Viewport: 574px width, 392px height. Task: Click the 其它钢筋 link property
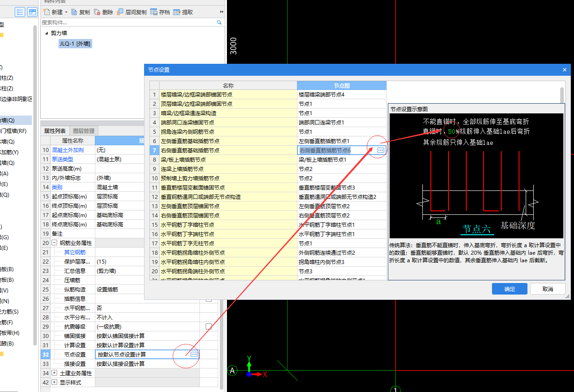click(x=75, y=252)
